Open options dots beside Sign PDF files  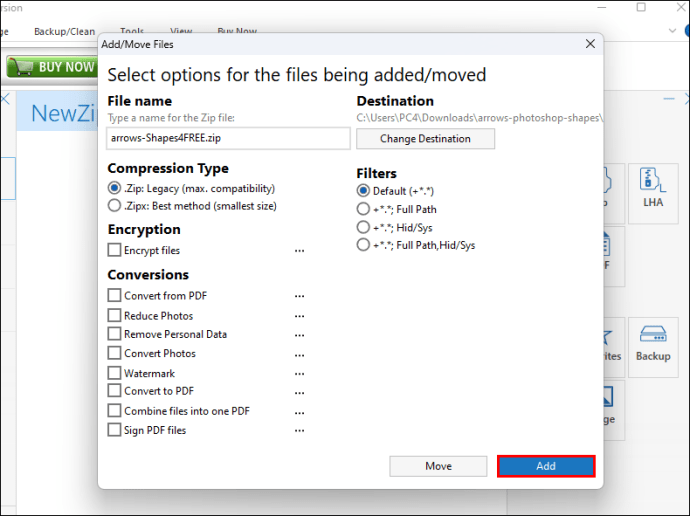pos(299,431)
